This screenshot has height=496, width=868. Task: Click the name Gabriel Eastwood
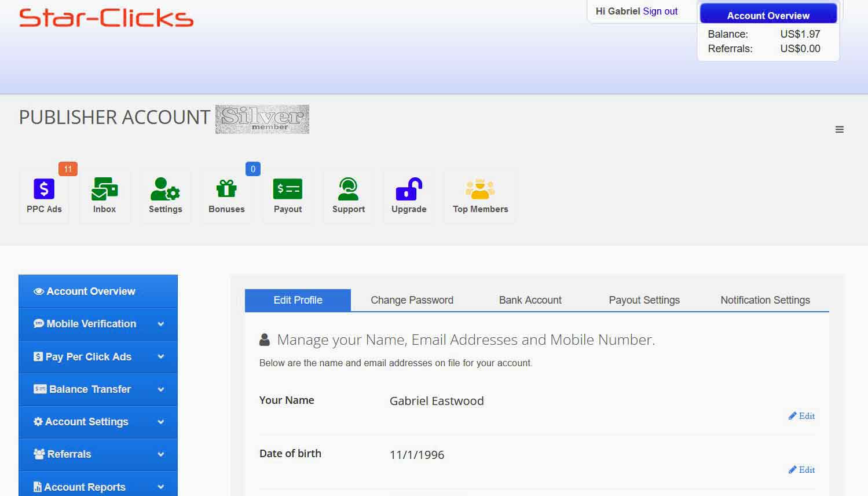(437, 401)
